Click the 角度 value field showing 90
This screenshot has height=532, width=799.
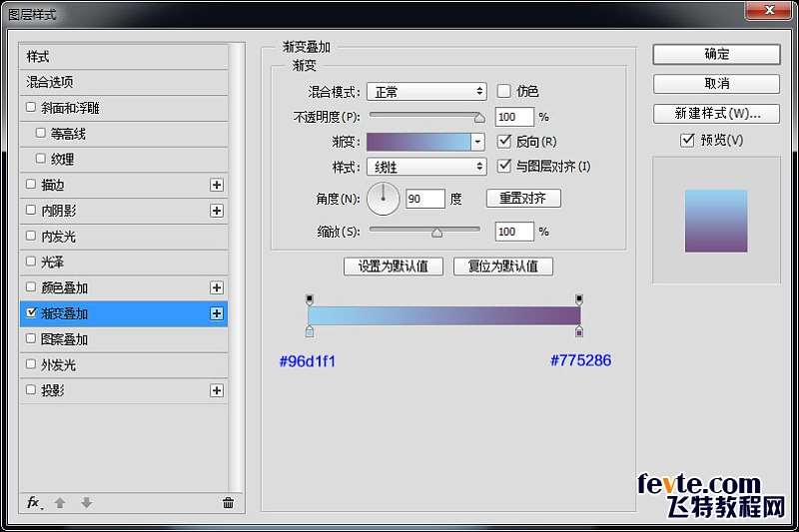[425, 199]
